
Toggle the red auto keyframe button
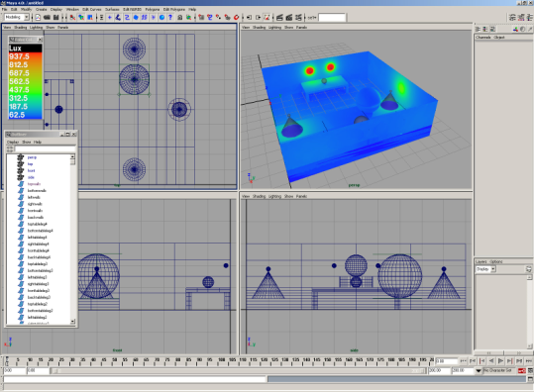pyautogui.click(x=522, y=370)
